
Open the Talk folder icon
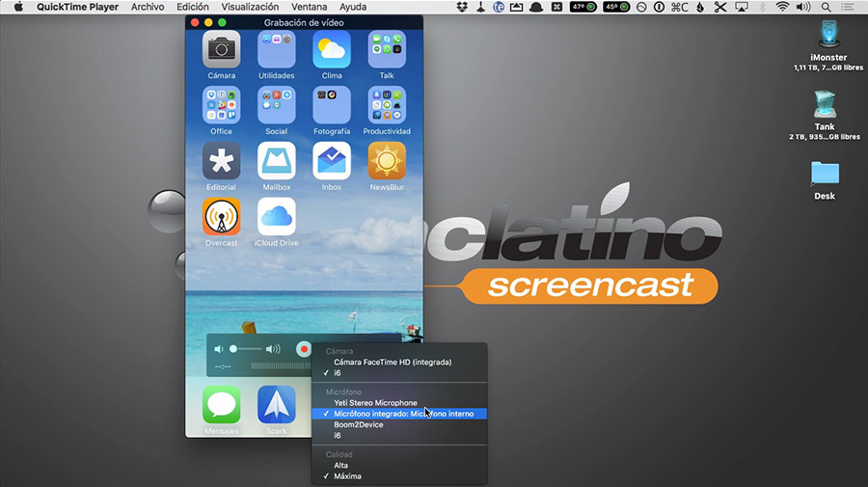click(387, 50)
